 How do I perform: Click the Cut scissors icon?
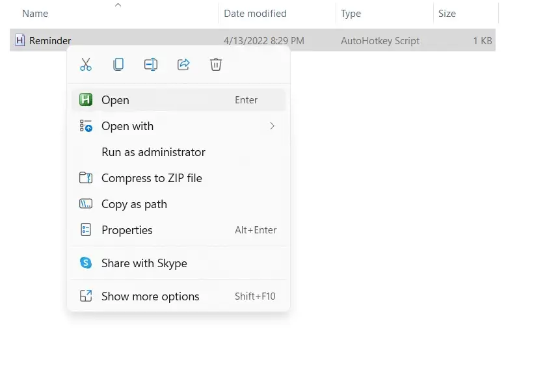[x=86, y=64]
